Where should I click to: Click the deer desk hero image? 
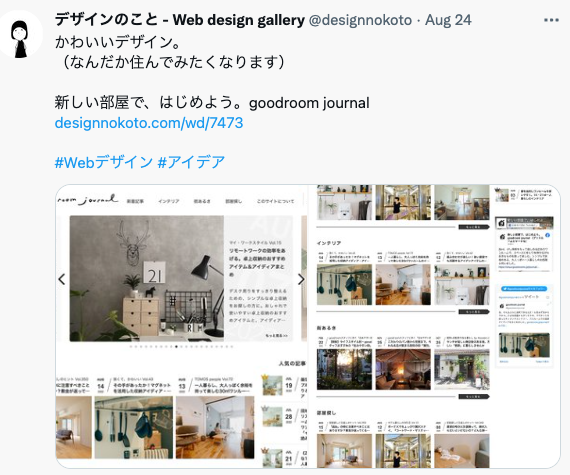pos(147,278)
